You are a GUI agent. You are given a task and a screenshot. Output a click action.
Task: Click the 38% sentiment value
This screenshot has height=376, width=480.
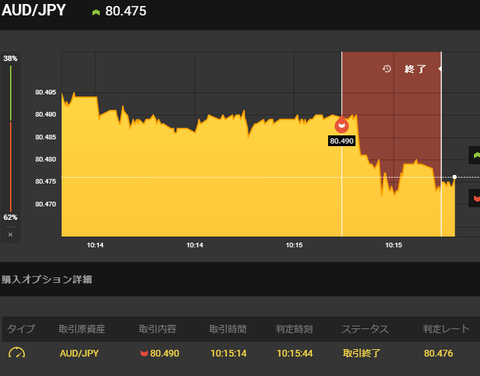coord(10,59)
